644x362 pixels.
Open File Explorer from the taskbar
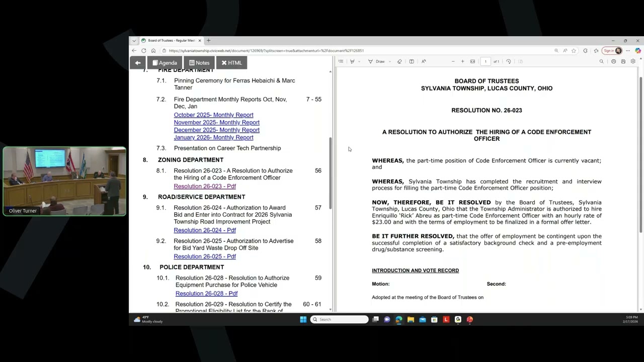click(x=411, y=319)
